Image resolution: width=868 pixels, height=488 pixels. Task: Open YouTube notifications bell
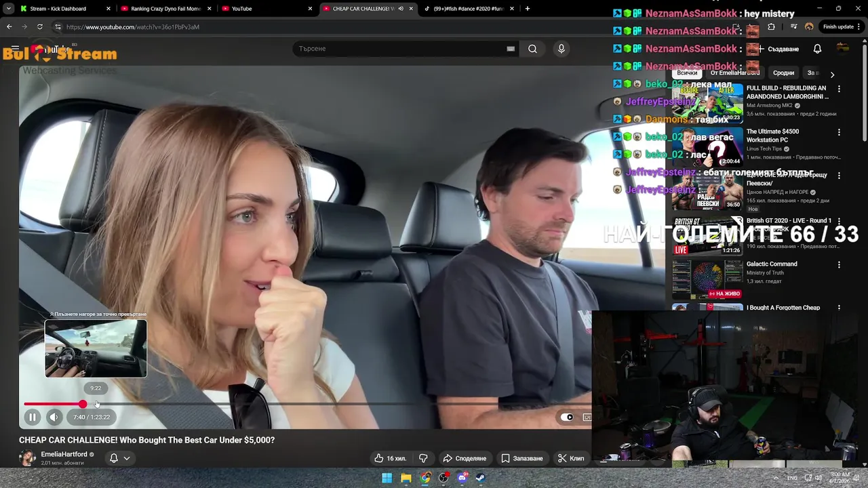click(x=817, y=49)
